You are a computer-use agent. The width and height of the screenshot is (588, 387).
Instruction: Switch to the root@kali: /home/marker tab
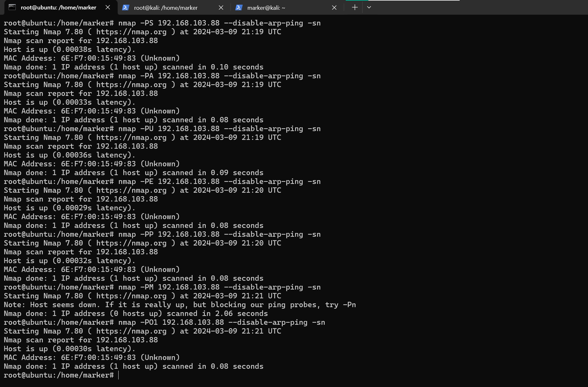pyautogui.click(x=165, y=8)
